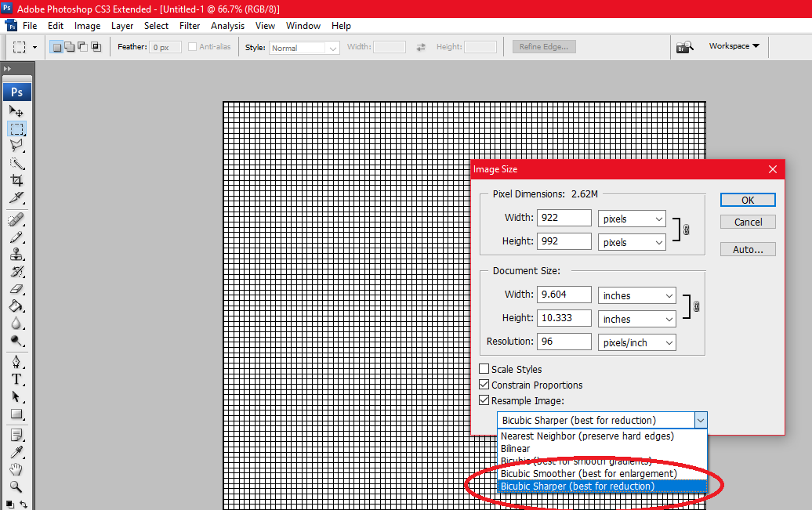Screen dimensions: 812x510
Task: Collapse the resample method dropdown
Action: [x=701, y=421]
